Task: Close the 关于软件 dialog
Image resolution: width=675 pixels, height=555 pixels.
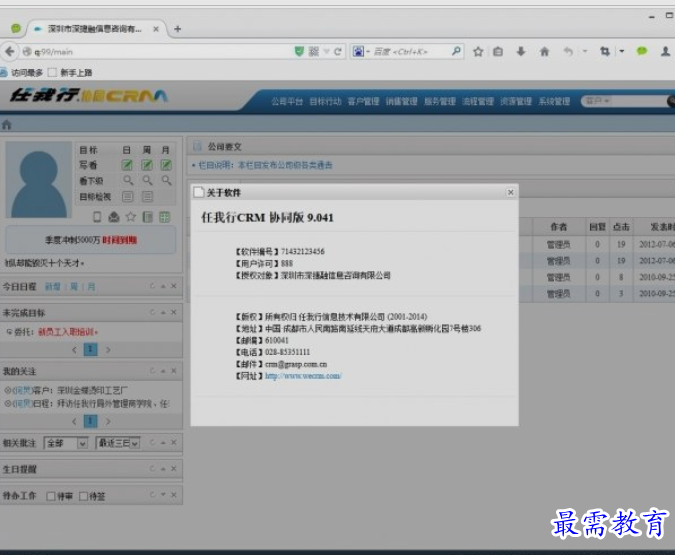Action: [x=511, y=192]
